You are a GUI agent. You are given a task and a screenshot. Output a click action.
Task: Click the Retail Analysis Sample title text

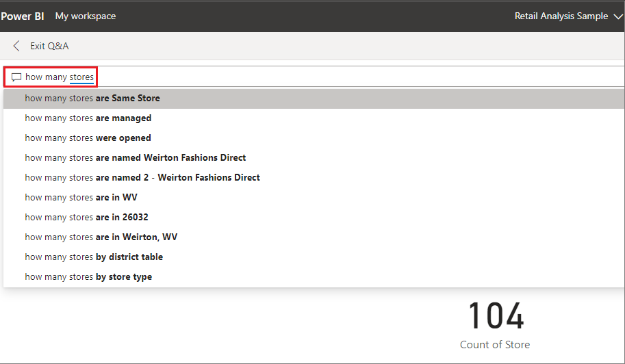561,16
